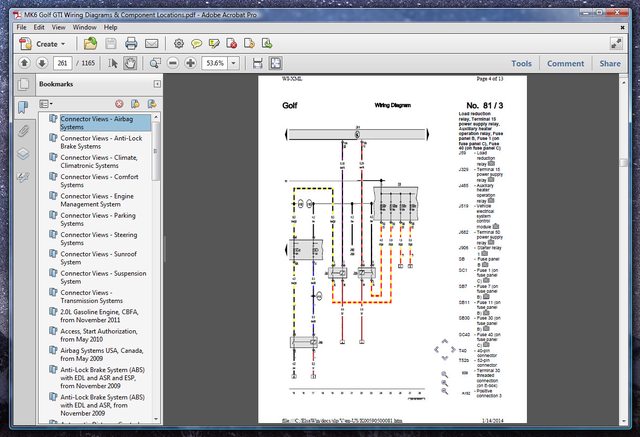Open the Tools pane

[x=521, y=63]
